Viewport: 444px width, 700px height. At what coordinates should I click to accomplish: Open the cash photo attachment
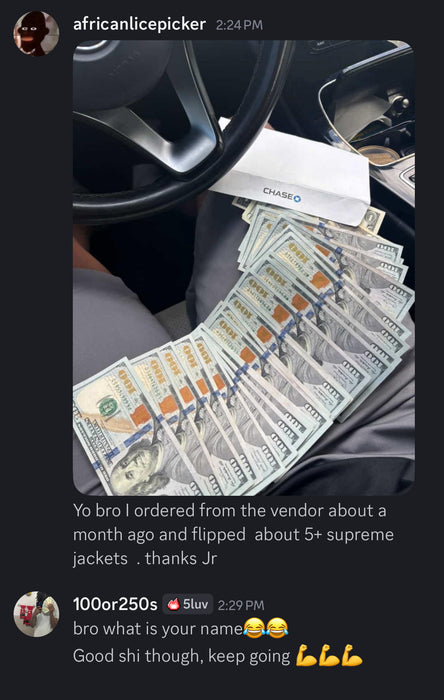pos(244,268)
